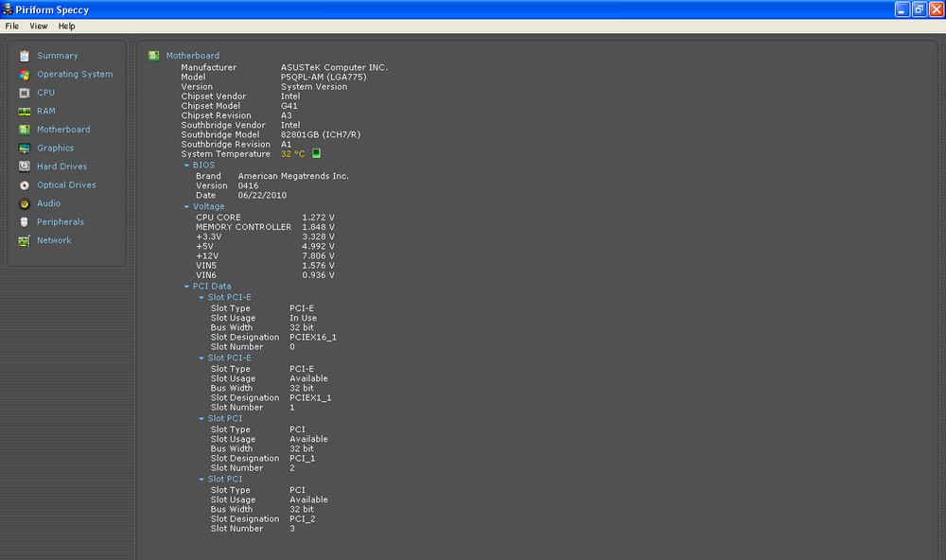946x560 pixels.
Task: Select the Network icon in sidebar
Action: (25, 241)
